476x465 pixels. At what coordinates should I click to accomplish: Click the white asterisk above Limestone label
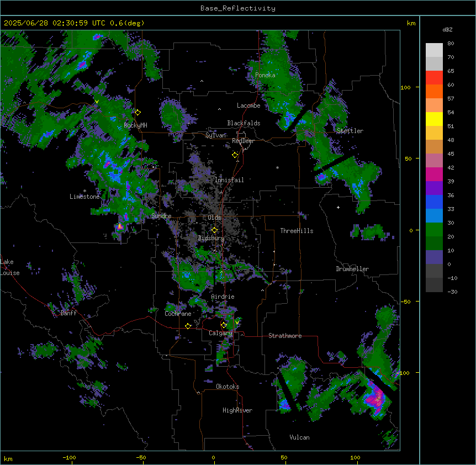pyautogui.click(x=84, y=191)
